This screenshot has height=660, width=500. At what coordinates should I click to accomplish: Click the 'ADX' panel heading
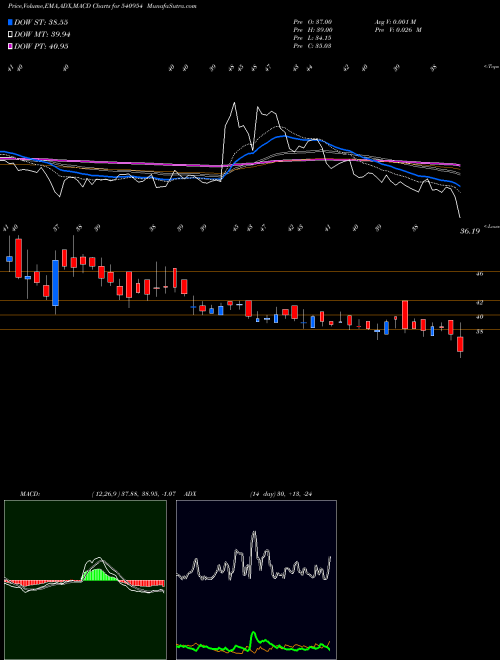[191, 494]
